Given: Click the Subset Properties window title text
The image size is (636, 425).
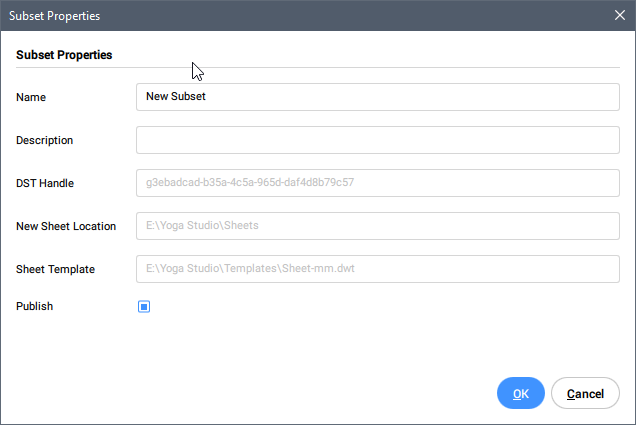Looking at the screenshot, I should pyautogui.click(x=54, y=16).
